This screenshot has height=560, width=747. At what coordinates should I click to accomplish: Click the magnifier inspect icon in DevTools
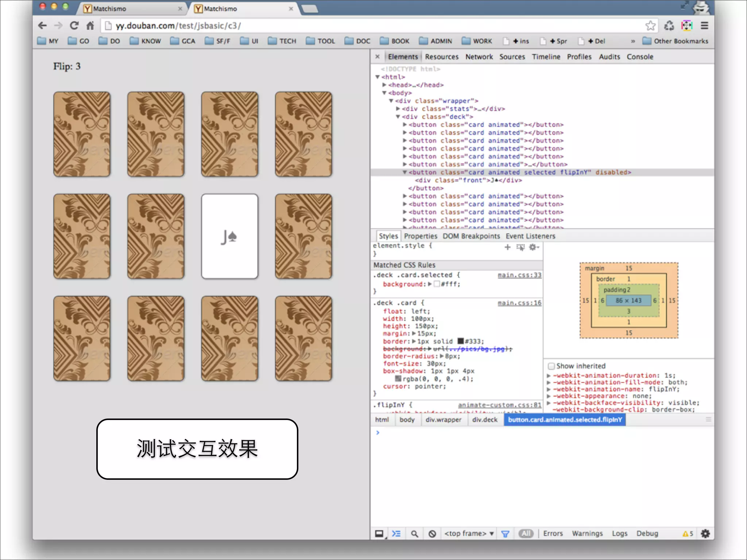click(x=414, y=534)
